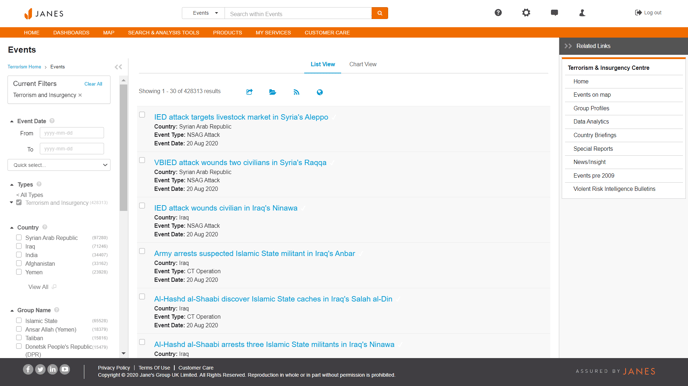Click the RSS feed icon
688x386 pixels.
tap(296, 92)
